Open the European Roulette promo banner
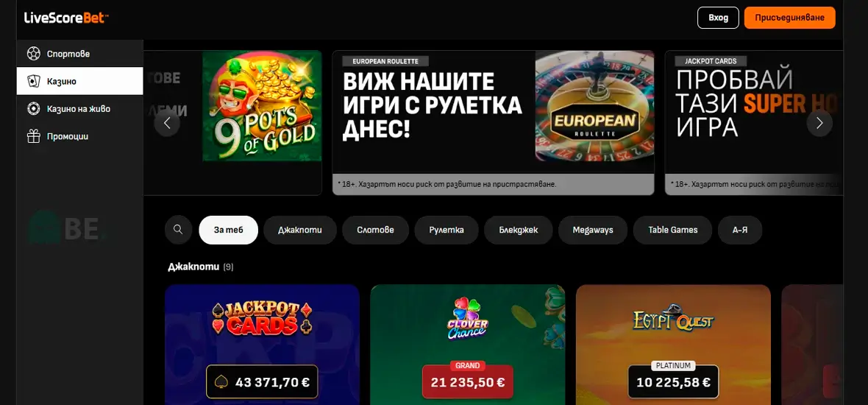Screen dimensions: 868x405 tap(494, 123)
